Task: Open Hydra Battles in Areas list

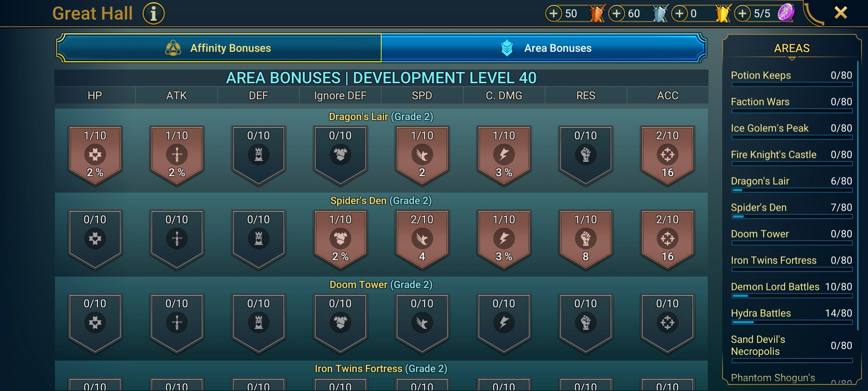Action: click(791, 316)
